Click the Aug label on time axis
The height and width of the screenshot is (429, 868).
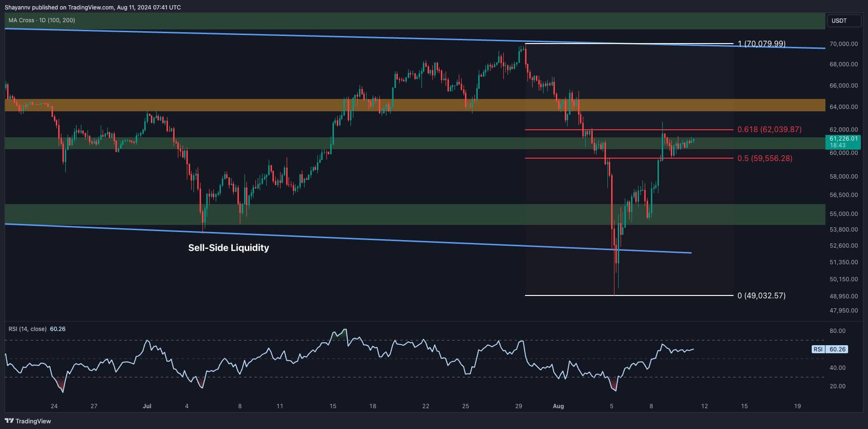(x=558, y=406)
